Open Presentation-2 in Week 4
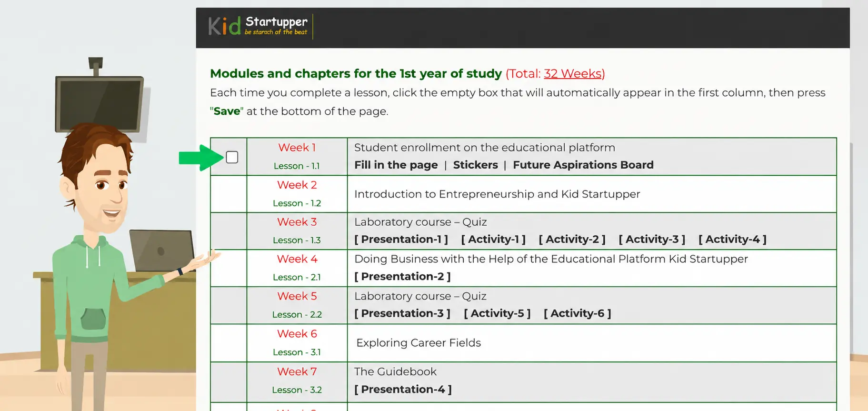The height and width of the screenshot is (411, 868). (x=402, y=276)
